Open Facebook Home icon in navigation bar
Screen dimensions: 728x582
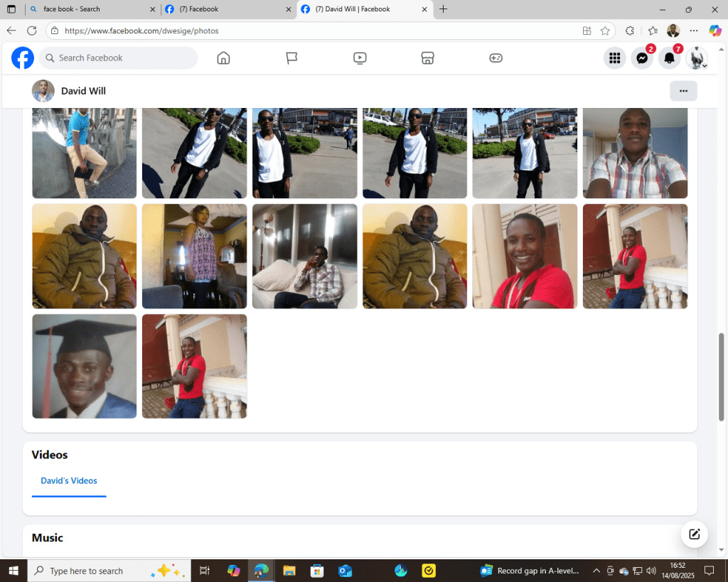[x=223, y=58]
